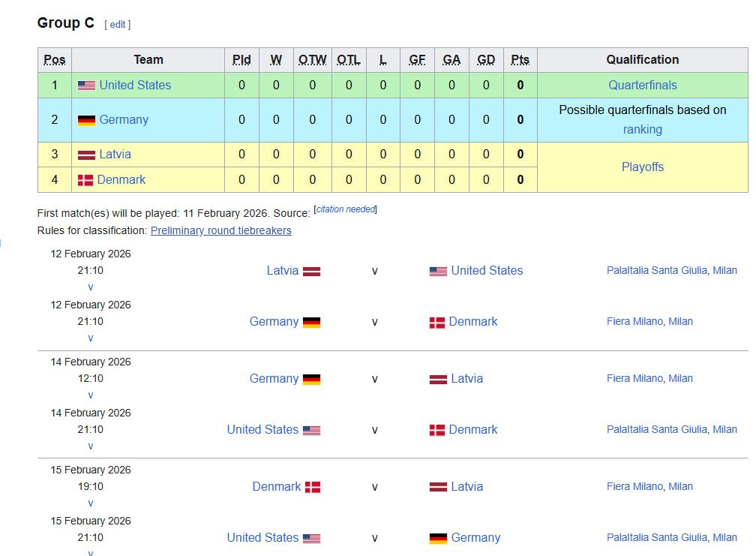Click the citation needed superscript link

point(345,209)
